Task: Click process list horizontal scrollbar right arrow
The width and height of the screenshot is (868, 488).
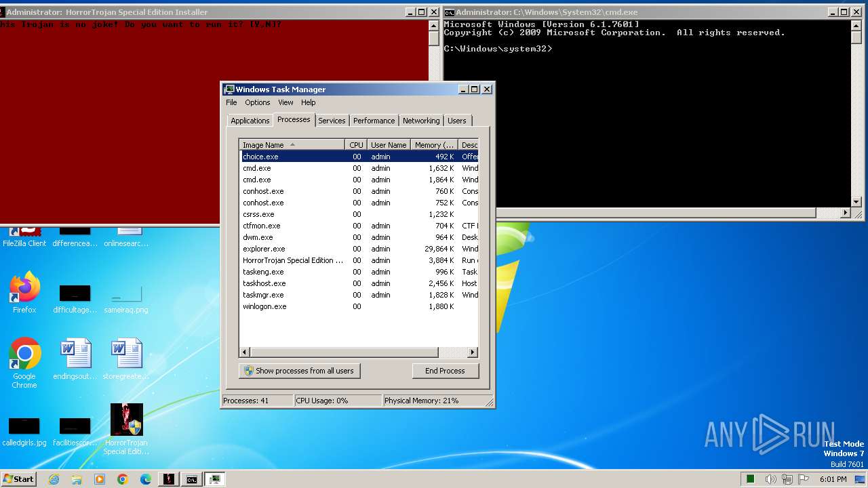Action: tap(473, 352)
